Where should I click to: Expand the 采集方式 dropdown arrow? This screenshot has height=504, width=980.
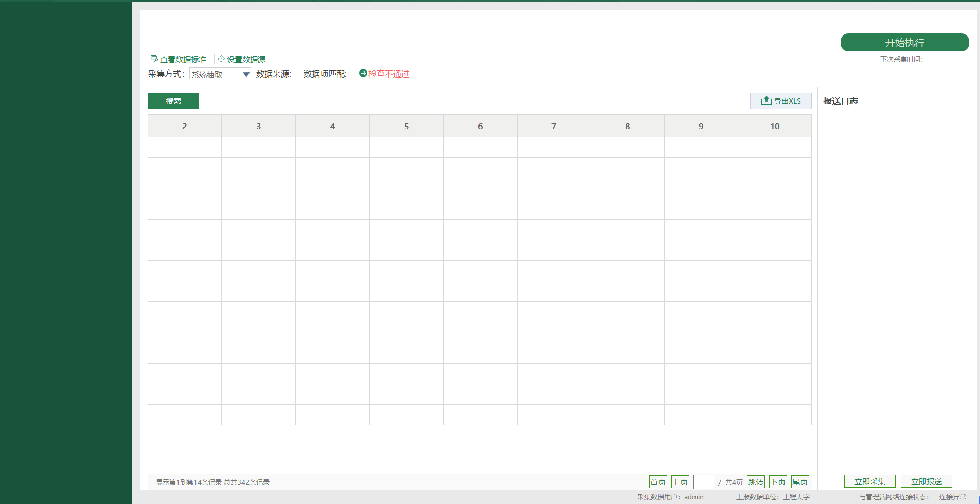pos(246,75)
